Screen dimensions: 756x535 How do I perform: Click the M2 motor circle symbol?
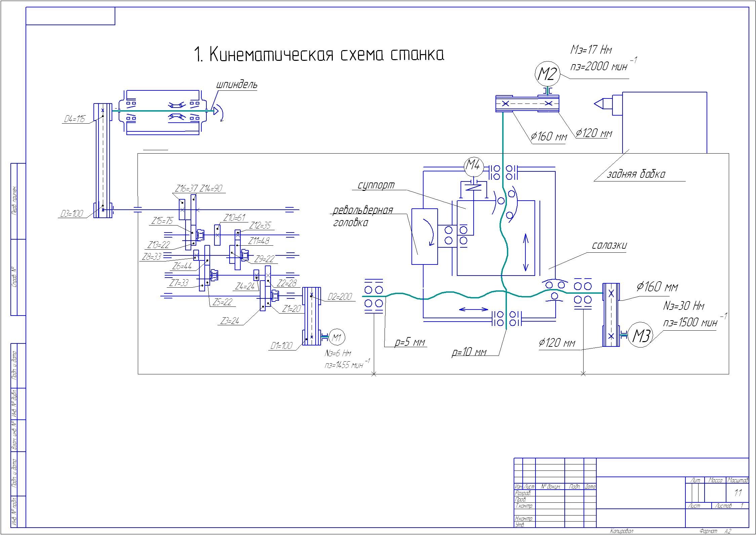(548, 74)
